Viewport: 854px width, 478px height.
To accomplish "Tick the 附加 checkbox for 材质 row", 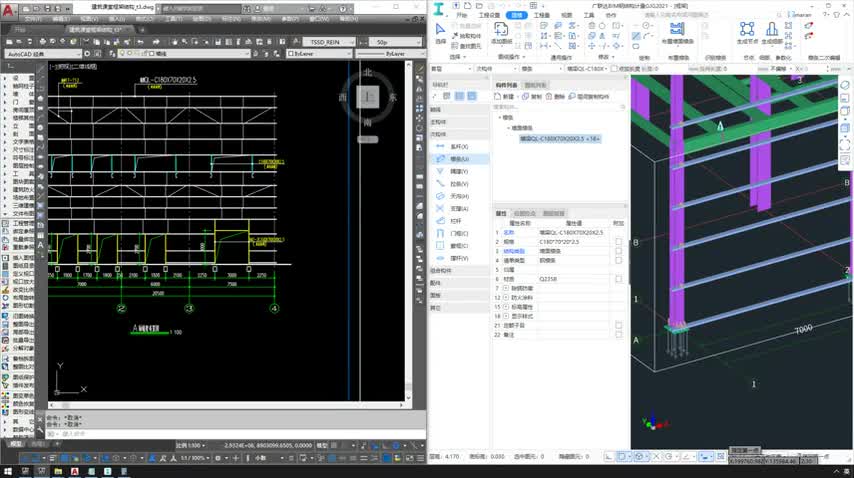I will (619, 278).
